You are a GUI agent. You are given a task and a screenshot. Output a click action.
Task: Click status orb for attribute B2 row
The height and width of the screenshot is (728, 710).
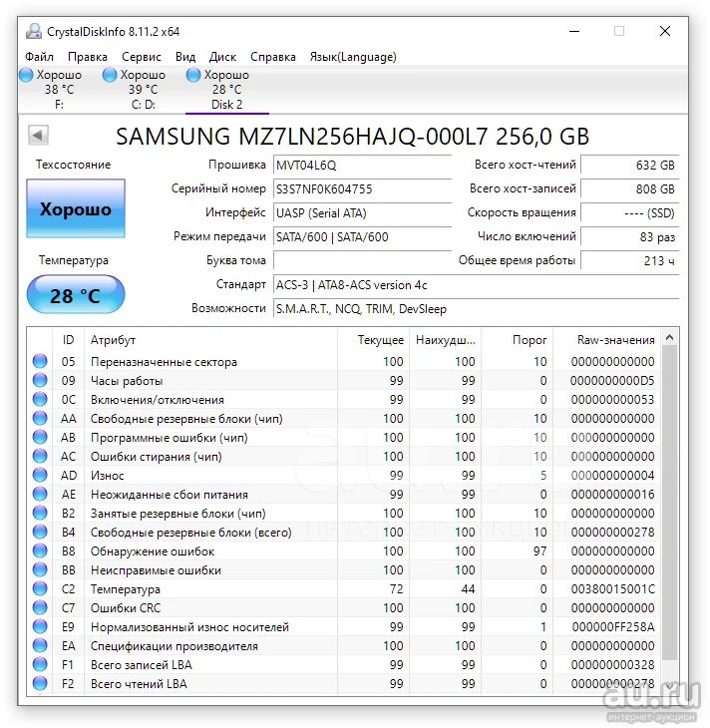[x=40, y=513]
